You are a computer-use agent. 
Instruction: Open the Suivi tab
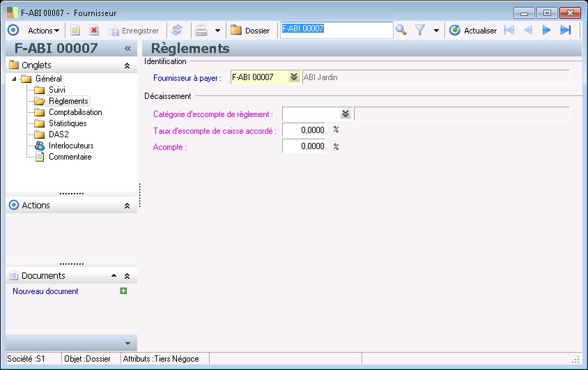(57, 90)
